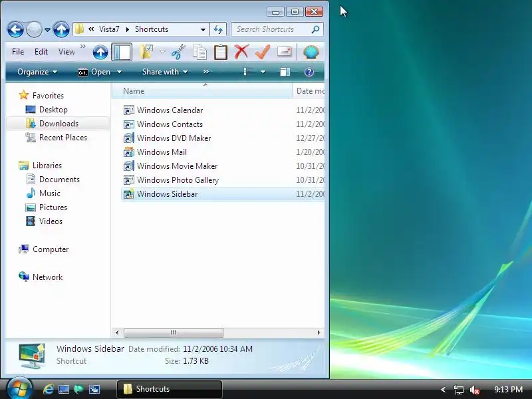Show more command bar options chevron

(x=206, y=72)
